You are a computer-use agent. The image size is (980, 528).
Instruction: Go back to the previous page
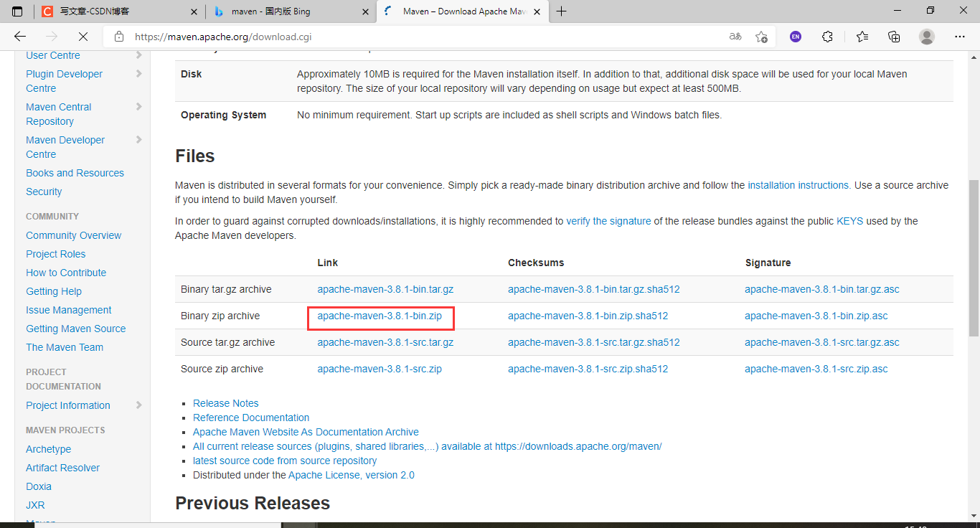20,37
